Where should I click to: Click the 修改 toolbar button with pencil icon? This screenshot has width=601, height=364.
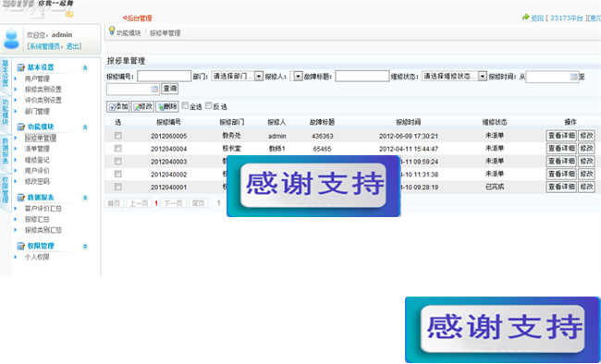click(x=142, y=106)
